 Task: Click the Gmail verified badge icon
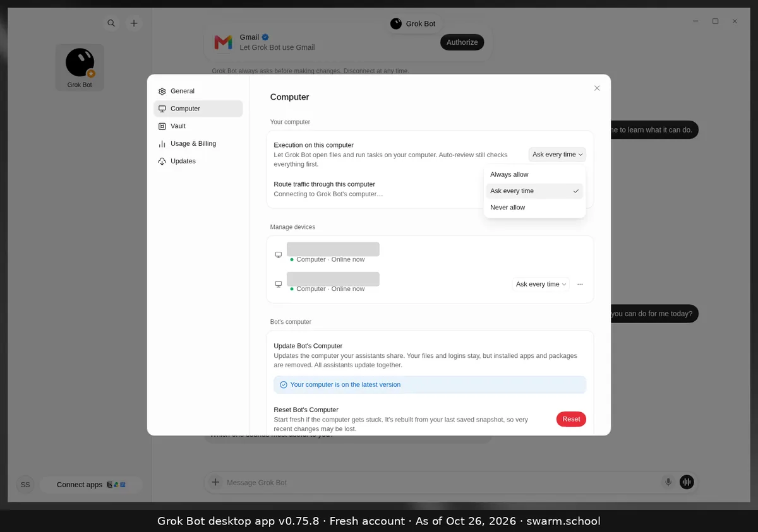(x=266, y=37)
